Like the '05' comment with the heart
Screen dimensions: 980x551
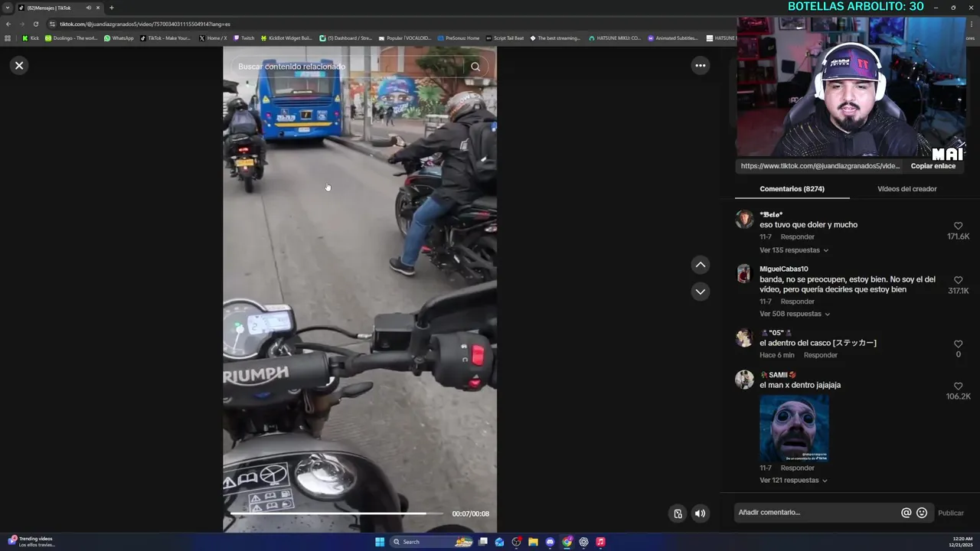point(958,344)
